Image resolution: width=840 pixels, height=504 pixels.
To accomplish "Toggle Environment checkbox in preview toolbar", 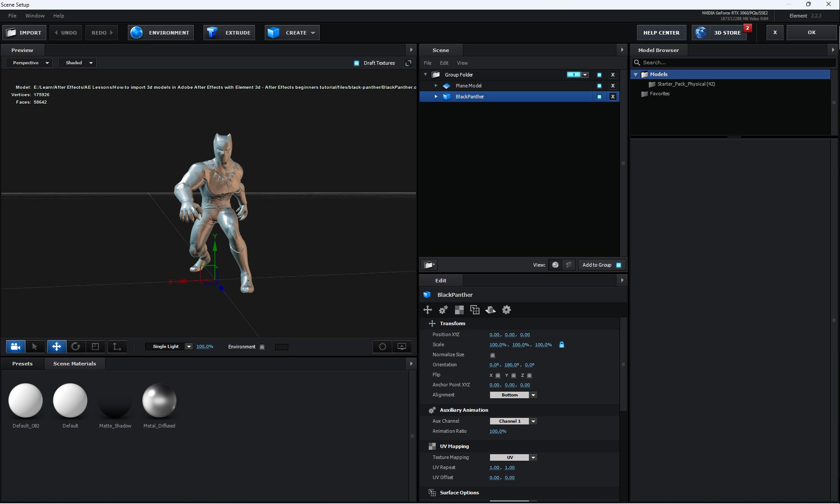I will pos(262,347).
